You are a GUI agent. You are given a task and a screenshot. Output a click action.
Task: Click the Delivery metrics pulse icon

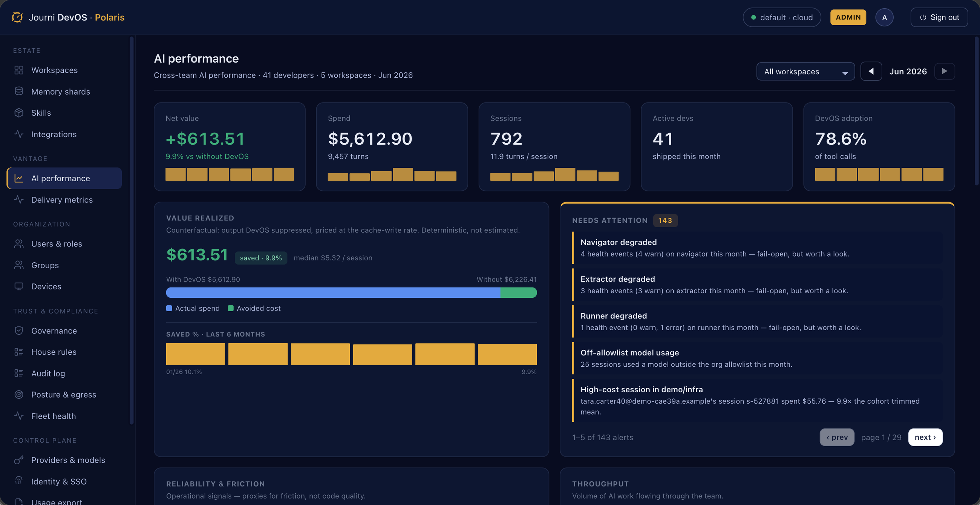tap(18, 199)
